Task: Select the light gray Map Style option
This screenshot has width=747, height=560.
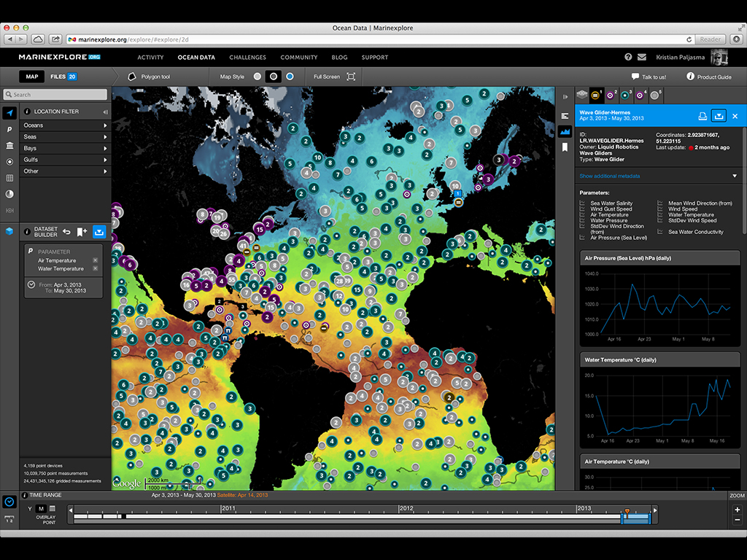Action: click(258, 77)
